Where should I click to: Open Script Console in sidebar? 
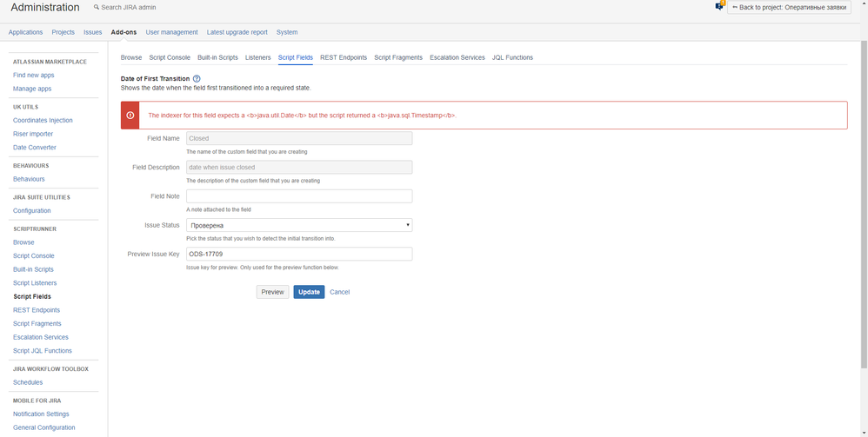[x=34, y=256]
